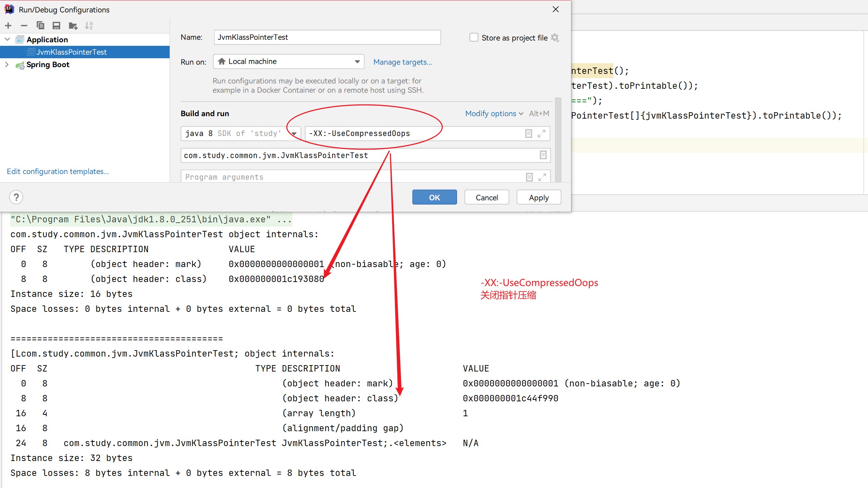
Task: Open the Run on Local machine dropdown
Action: click(x=289, y=61)
